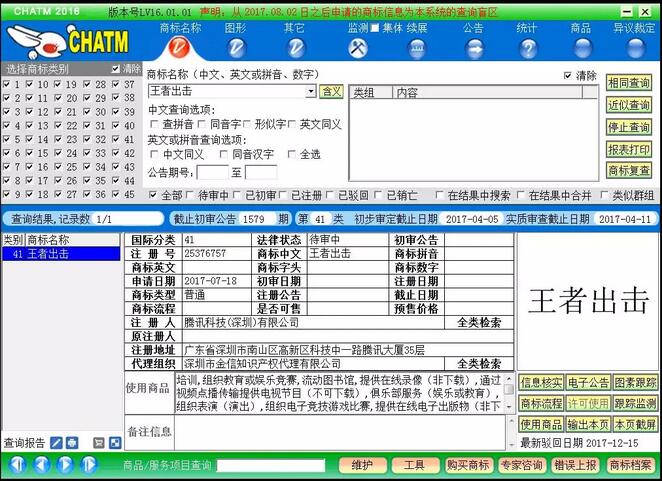The image size is (662, 481).
Task: Enable 形似字 option
Action: click(x=247, y=124)
